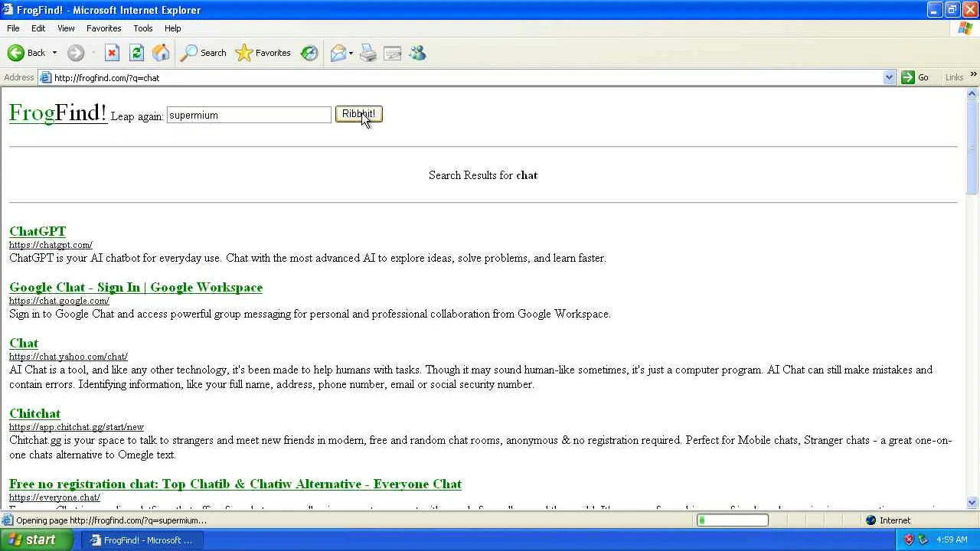Open Google Chat - Sign In result
Viewport: 980px width, 551px height.
pos(136,287)
